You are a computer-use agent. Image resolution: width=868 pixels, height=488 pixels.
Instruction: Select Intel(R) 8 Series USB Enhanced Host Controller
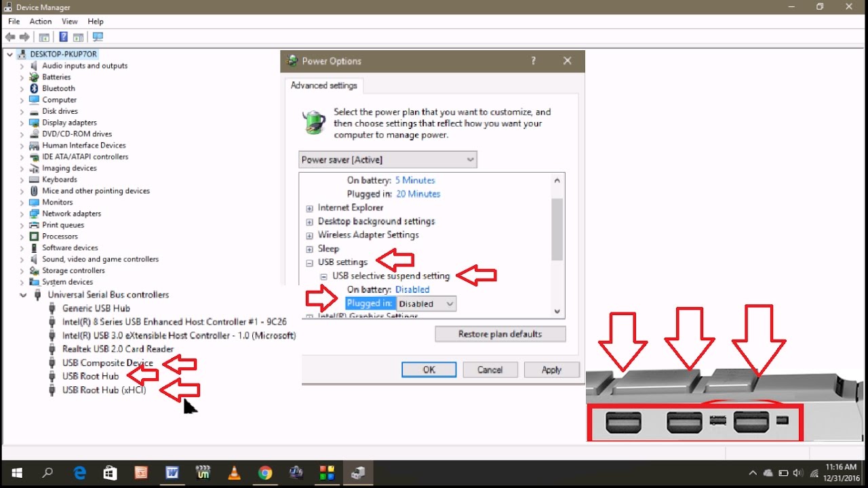(174, 322)
